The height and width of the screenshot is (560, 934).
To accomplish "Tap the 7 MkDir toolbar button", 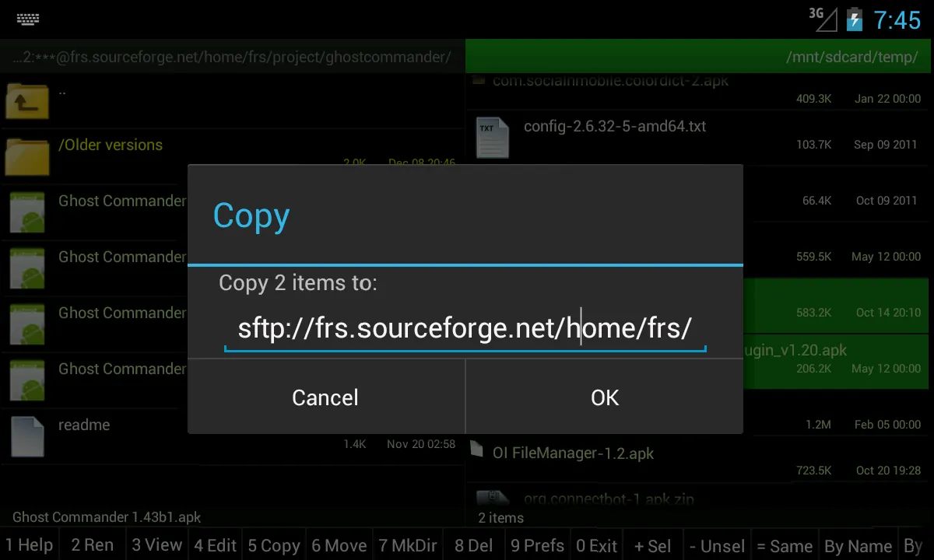I will (x=408, y=545).
